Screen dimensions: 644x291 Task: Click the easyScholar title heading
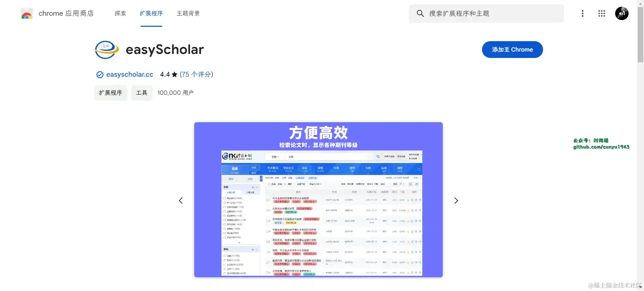(165, 50)
